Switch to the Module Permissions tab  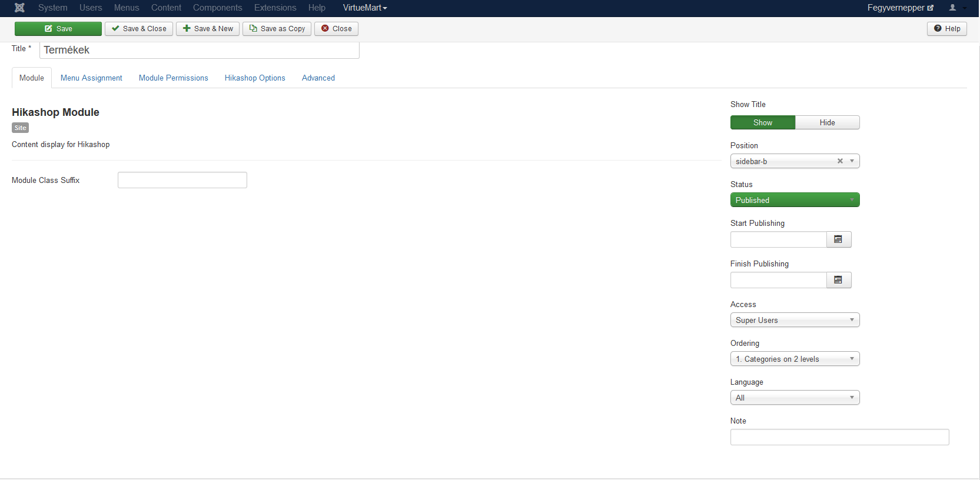coord(174,78)
